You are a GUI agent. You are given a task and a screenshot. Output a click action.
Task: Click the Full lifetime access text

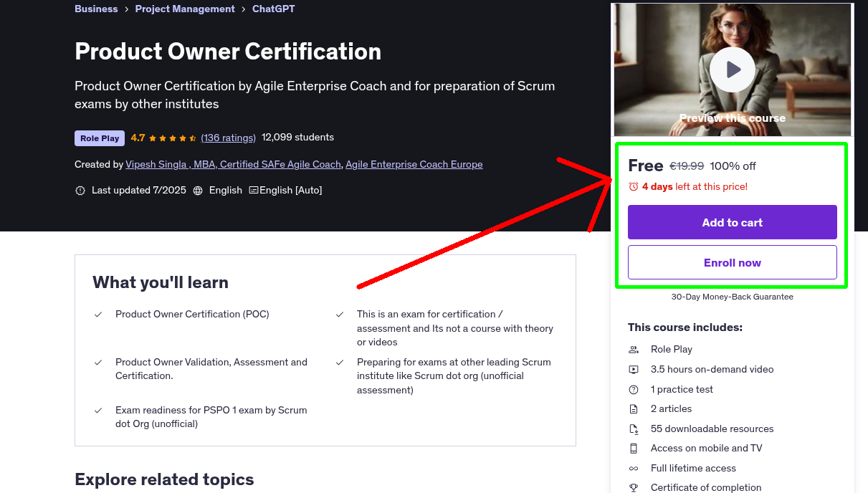click(693, 469)
